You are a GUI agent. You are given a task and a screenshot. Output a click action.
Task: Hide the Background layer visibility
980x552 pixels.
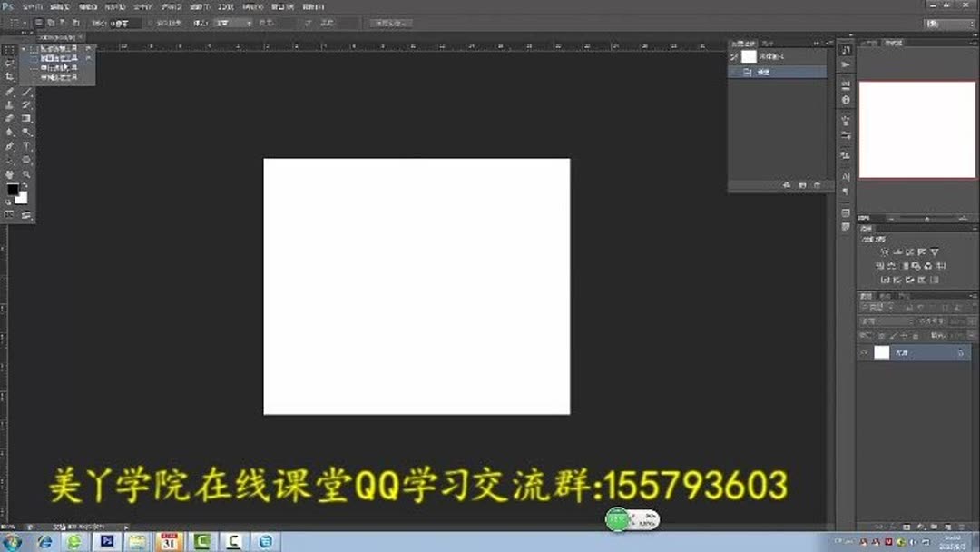coord(865,352)
